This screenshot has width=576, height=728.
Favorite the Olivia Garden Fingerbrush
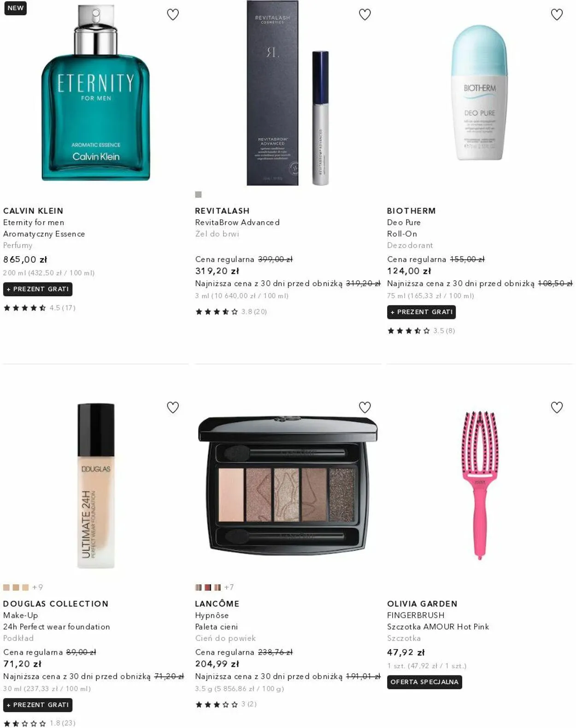pos(557,407)
